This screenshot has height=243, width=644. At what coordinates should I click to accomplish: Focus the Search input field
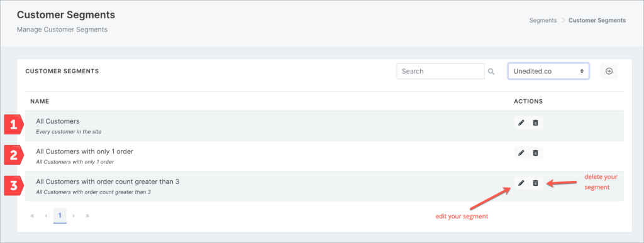[440, 71]
